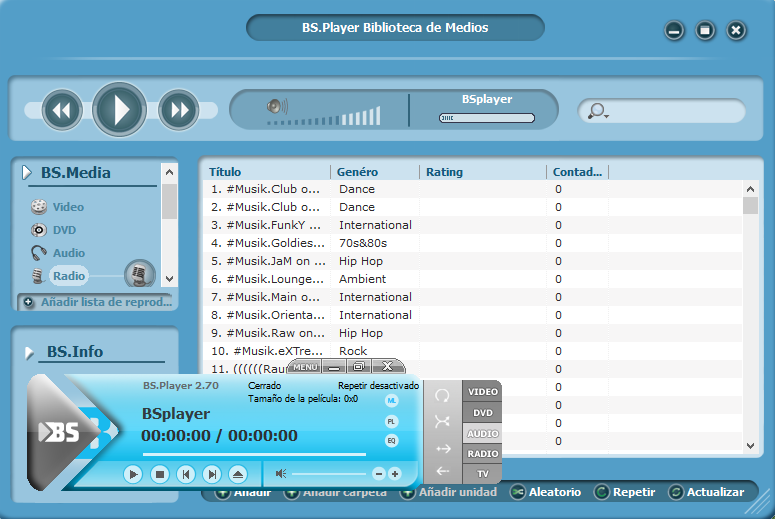Viewport: 775px width, 519px height.
Task: Click stop button in BS.Player window
Action: pos(160,475)
